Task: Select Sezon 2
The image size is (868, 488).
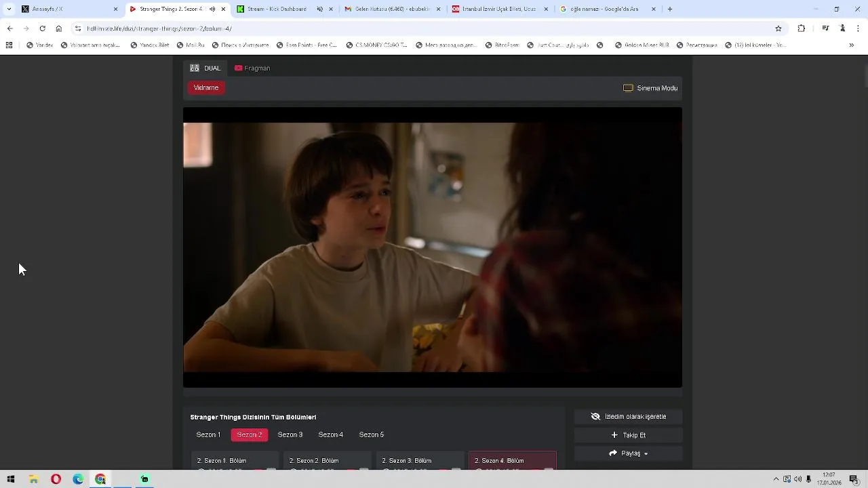Action: click(250, 434)
